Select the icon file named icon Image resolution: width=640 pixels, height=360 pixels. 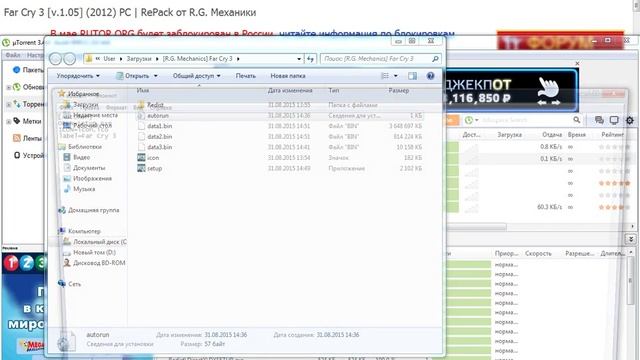[141, 158]
